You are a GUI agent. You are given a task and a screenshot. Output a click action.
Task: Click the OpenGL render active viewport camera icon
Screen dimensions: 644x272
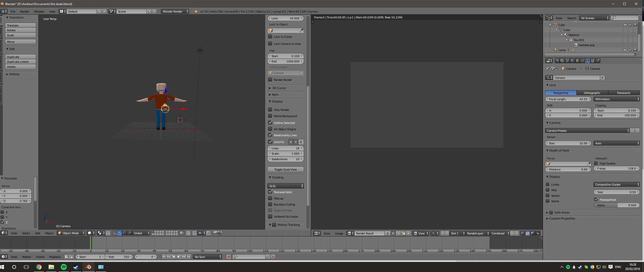pos(215,233)
